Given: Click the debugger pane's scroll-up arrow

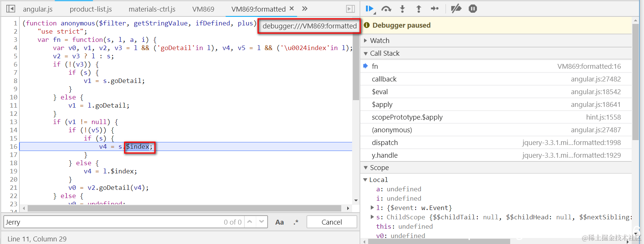Looking at the screenshot, I should [635, 20].
